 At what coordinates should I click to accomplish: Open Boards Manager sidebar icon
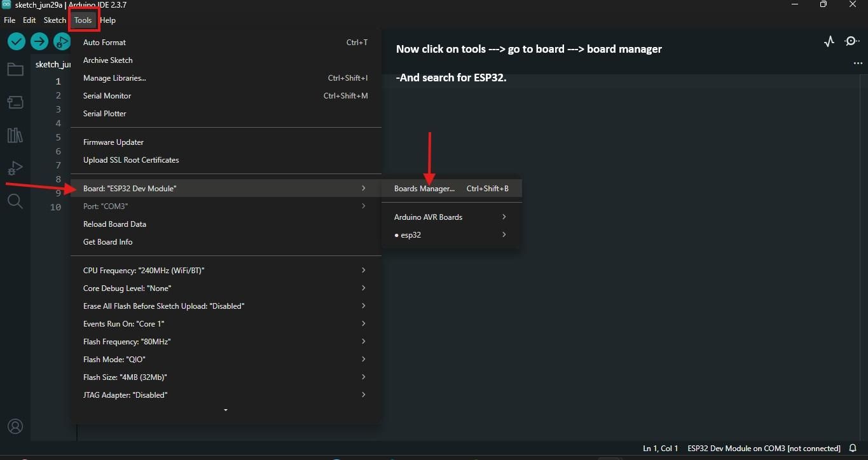(15, 102)
